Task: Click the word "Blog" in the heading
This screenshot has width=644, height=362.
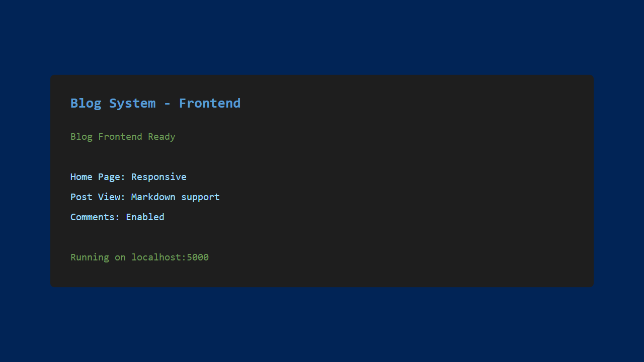Action: pos(86,103)
